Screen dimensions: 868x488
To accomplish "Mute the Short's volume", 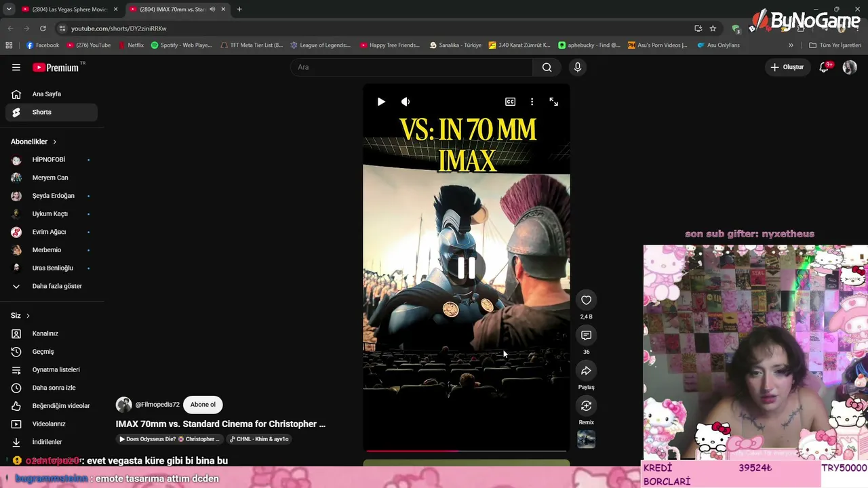I will point(406,102).
